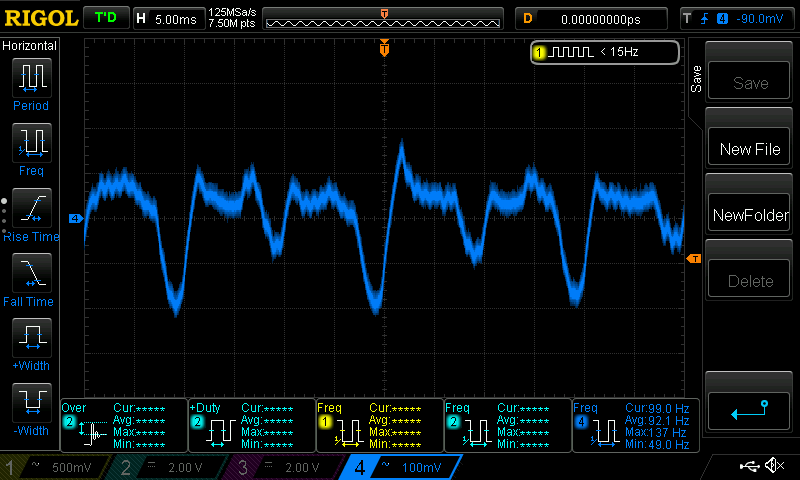Click the Avg:92.1 Hz reading

(657, 421)
